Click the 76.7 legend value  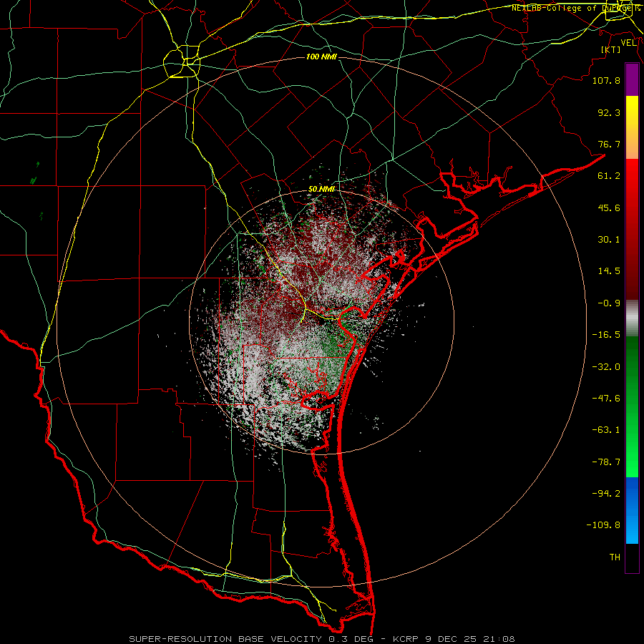(609, 144)
